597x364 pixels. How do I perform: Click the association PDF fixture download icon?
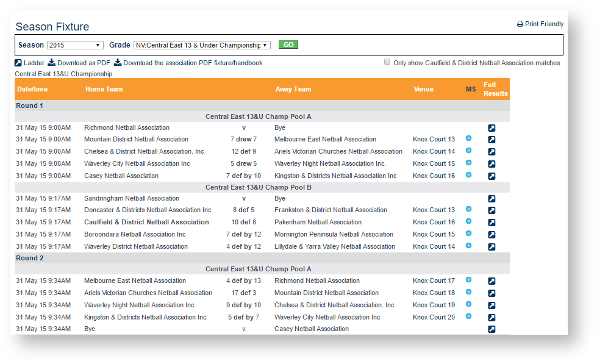tap(118, 62)
